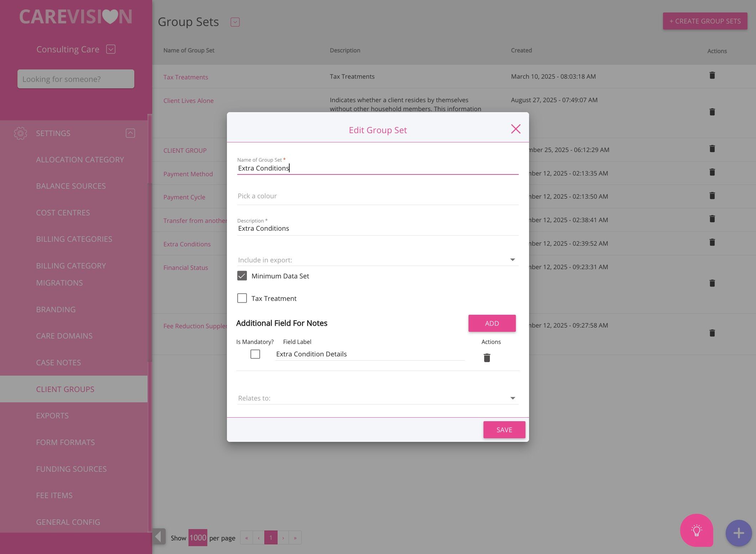Image resolution: width=756 pixels, height=554 pixels.
Task: Close the Edit Group Set dialog
Action: click(516, 129)
